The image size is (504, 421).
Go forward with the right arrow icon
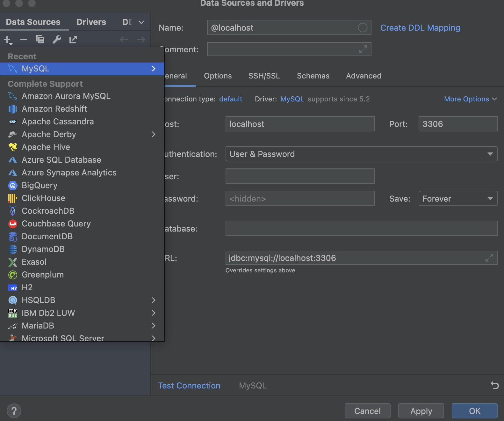pos(141,40)
